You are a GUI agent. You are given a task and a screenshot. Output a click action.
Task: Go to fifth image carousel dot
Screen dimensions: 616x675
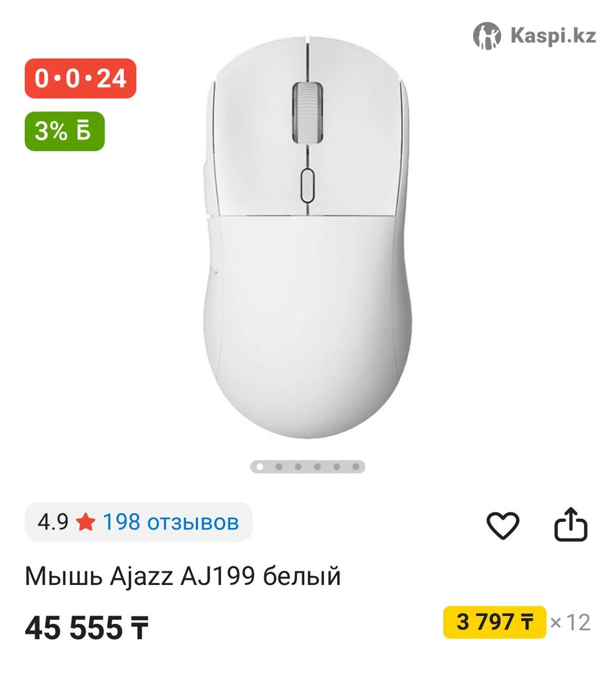coord(336,467)
